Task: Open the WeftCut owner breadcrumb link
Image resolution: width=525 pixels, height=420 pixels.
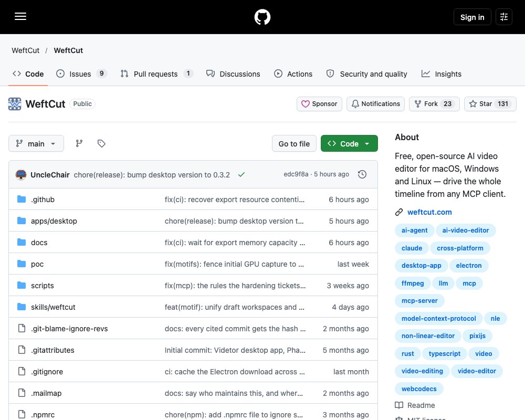Action: click(25, 50)
